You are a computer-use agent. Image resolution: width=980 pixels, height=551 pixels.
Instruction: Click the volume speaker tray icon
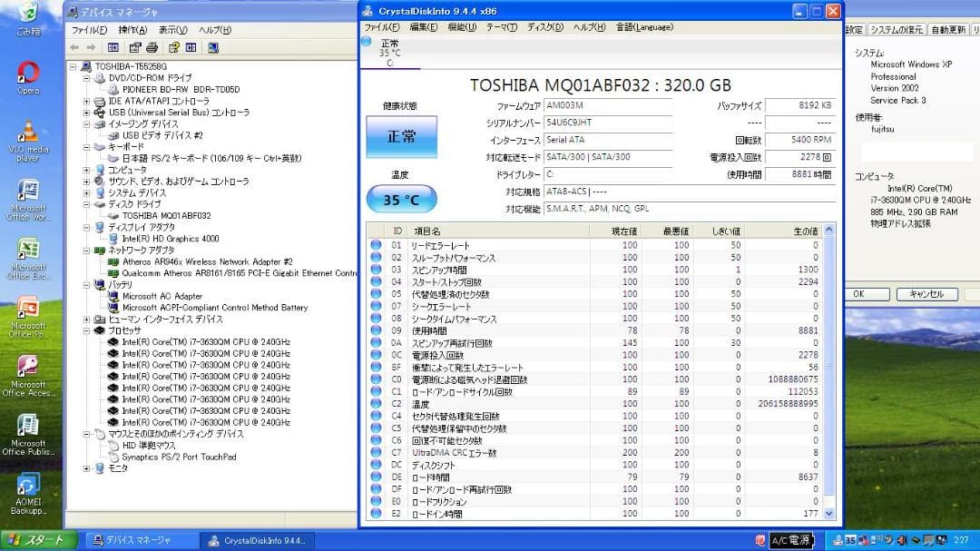coord(901,540)
